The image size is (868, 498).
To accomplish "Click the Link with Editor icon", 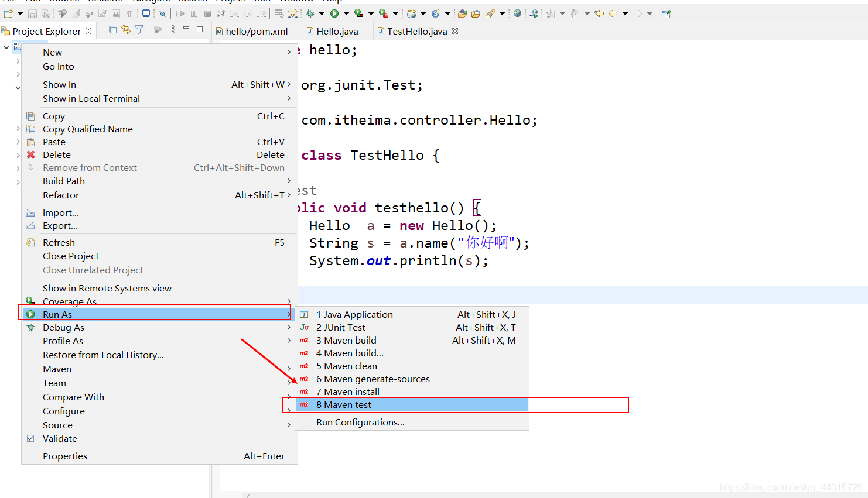I will 125,30.
